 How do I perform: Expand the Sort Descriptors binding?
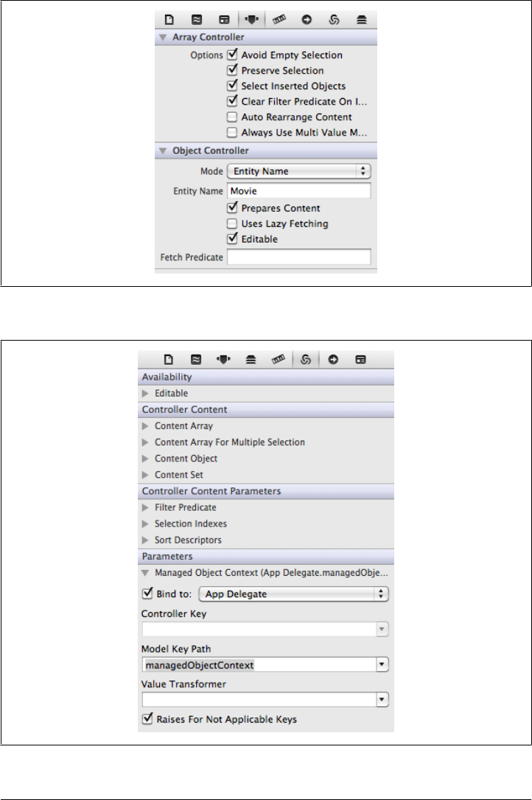(x=145, y=540)
